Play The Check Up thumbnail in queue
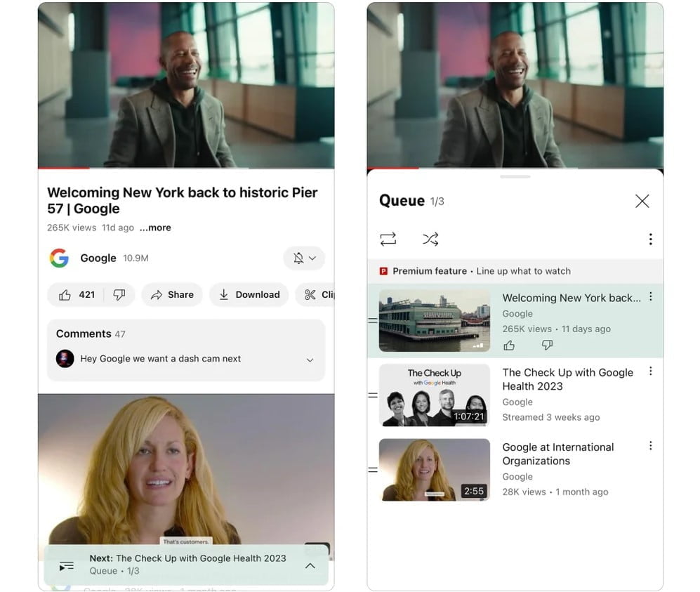The height and width of the screenshot is (592, 700). [435, 395]
